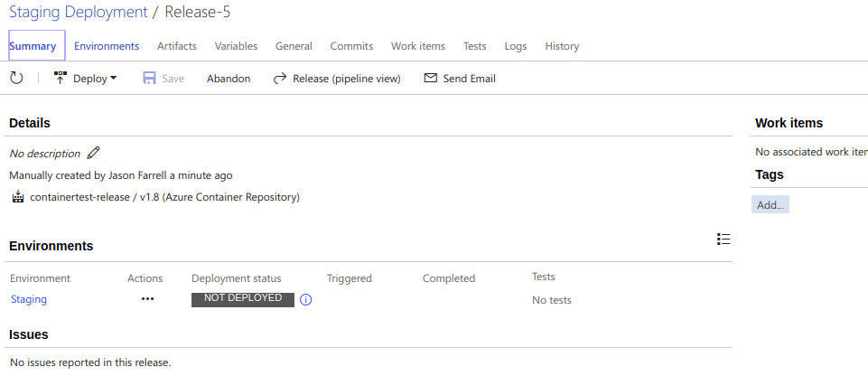This screenshot has width=868, height=376.
Task: Click the Add tag field
Action: (770, 205)
